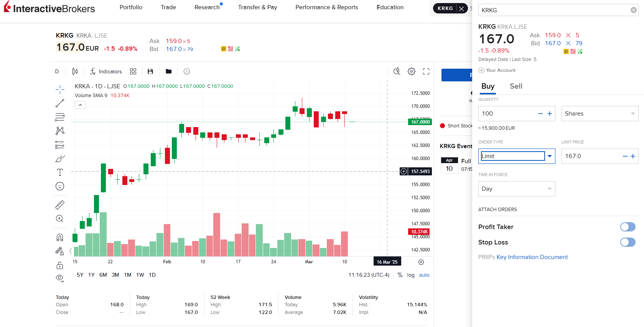Set chart range to 5Y
This screenshot has height=327, width=644.
[x=80, y=275]
